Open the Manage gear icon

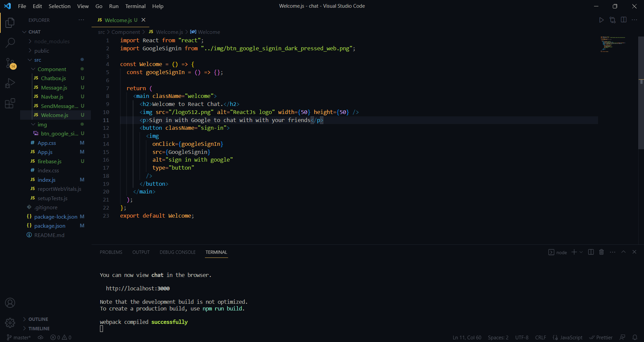(10, 323)
